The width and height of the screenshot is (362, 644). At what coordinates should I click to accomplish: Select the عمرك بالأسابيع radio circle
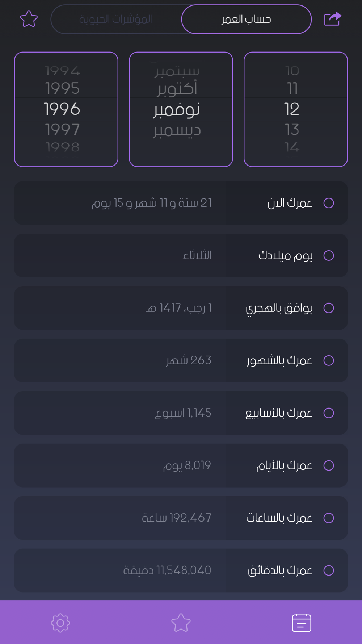[329, 413]
